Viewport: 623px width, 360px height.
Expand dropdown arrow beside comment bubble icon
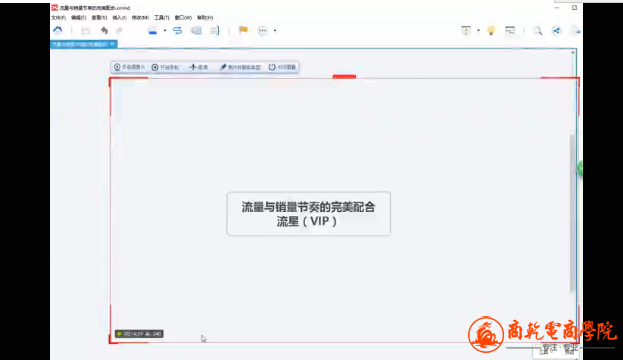pyautogui.click(x=275, y=31)
